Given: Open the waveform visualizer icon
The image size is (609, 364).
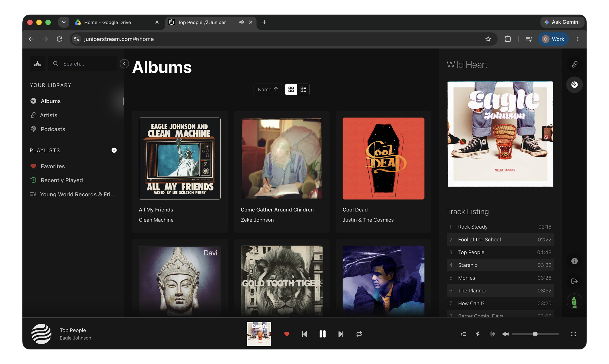Looking at the screenshot, I should (x=491, y=334).
